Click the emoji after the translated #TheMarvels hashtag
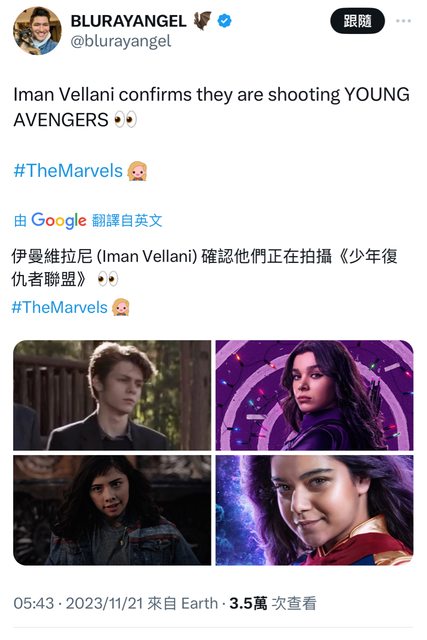The height and width of the screenshot is (640, 427). point(120,307)
